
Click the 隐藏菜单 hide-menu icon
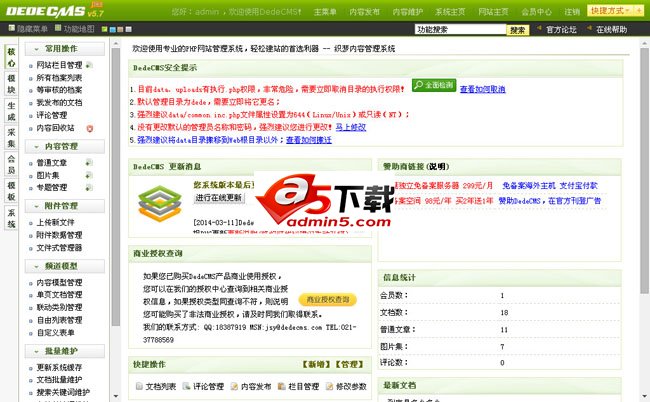point(12,28)
